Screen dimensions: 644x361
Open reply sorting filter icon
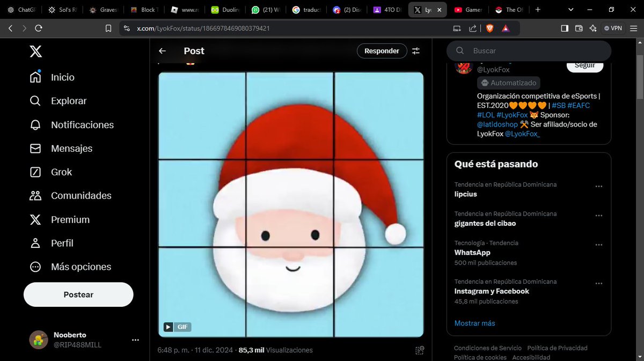click(x=416, y=51)
